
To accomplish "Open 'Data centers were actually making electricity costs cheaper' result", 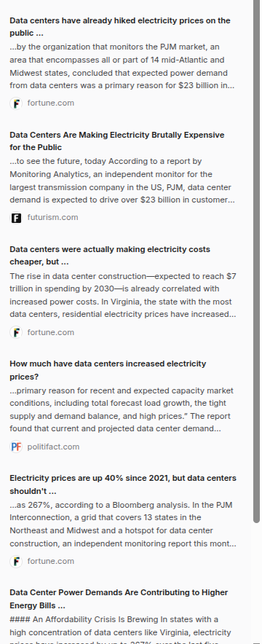I will click(110, 256).
